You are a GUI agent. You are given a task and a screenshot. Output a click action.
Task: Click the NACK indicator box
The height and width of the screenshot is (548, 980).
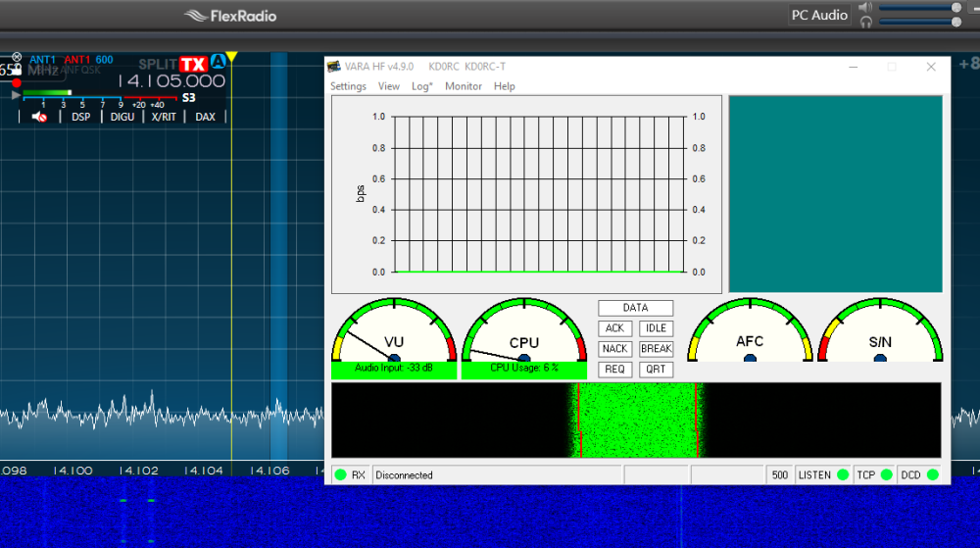tap(615, 349)
